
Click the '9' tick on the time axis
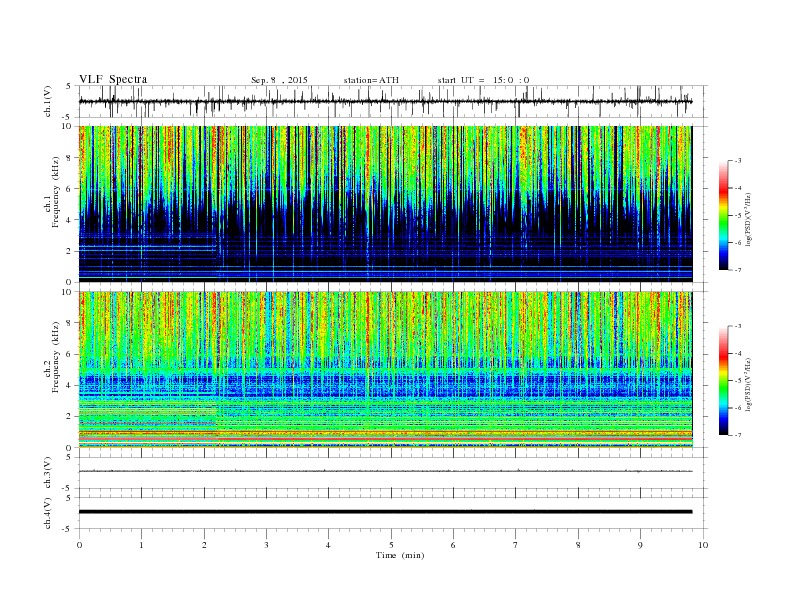pyautogui.click(x=640, y=545)
